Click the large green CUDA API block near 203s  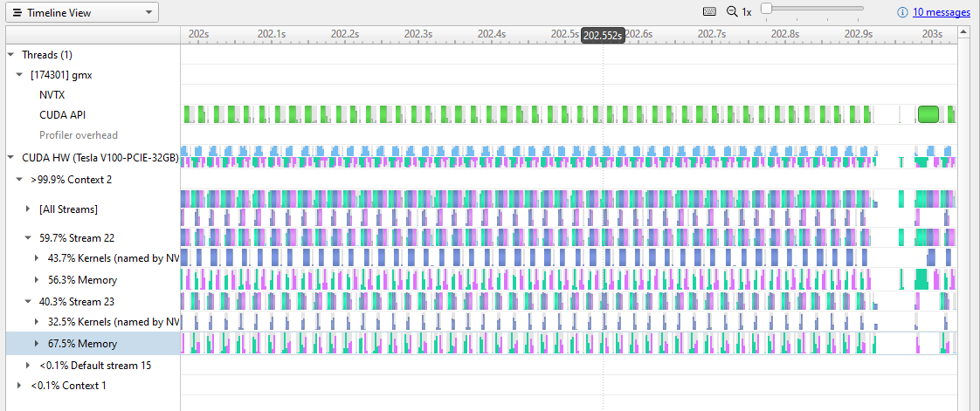tap(928, 114)
